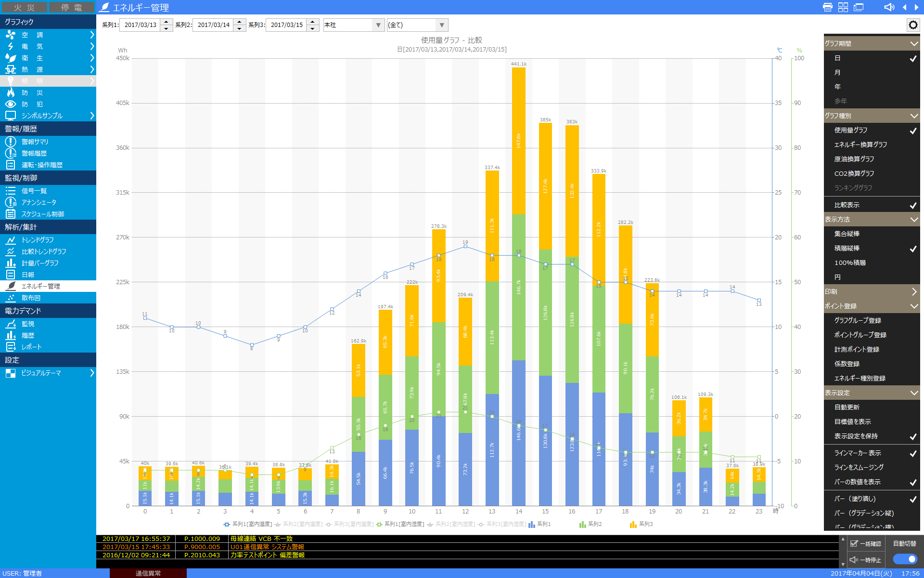Toggle ラインマーカー 表示 option
This screenshot has width=924, height=578.
coord(872,453)
